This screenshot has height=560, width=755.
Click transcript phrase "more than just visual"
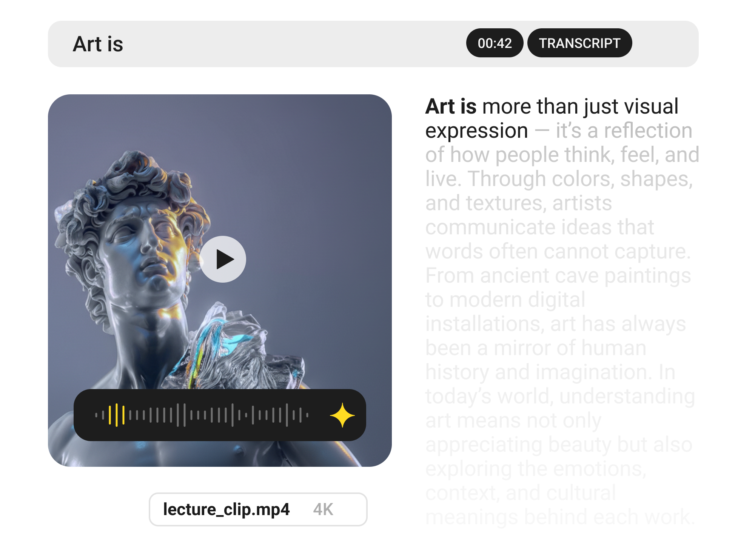point(580,106)
